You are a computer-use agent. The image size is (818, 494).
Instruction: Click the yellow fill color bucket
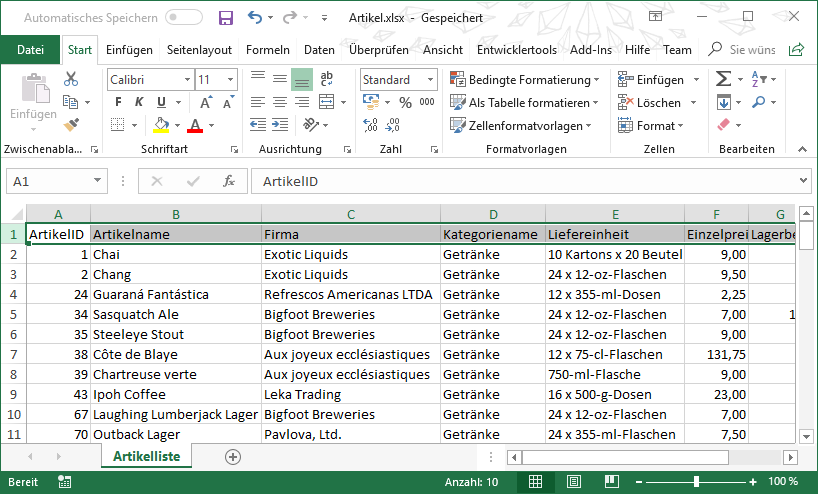(162, 125)
